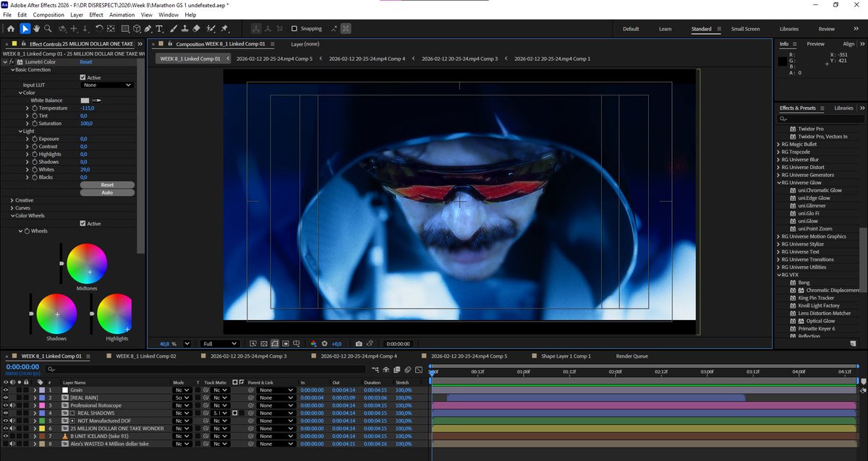Select the Eraser tool
The image size is (868, 461).
(x=197, y=29)
